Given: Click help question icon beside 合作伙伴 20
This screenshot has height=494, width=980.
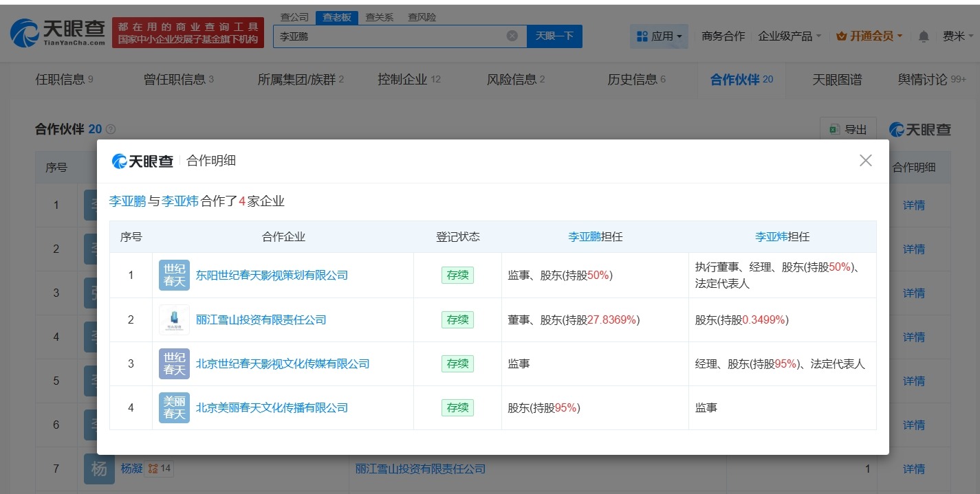Looking at the screenshot, I should pyautogui.click(x=111, y=129).
